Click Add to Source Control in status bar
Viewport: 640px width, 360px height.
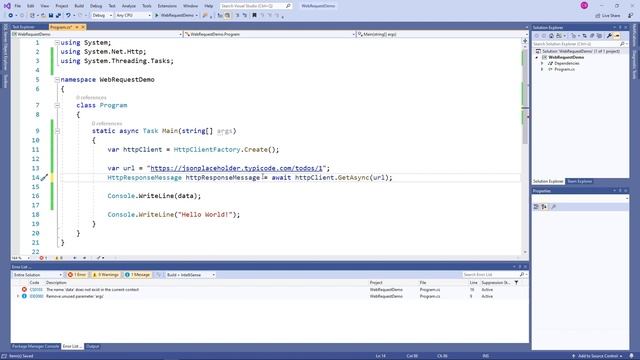(x=597, y=356)
